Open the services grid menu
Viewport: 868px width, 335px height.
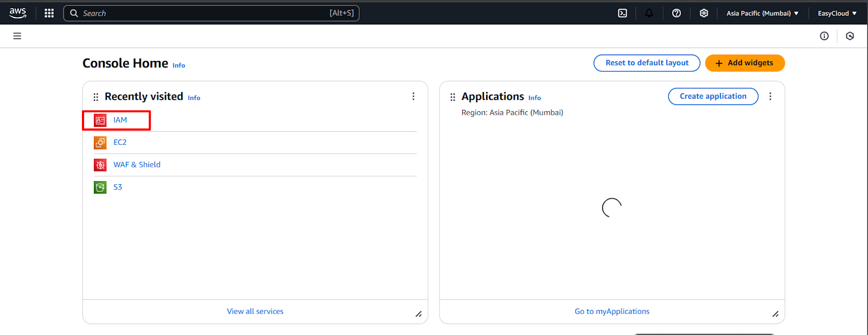(49, 13)
